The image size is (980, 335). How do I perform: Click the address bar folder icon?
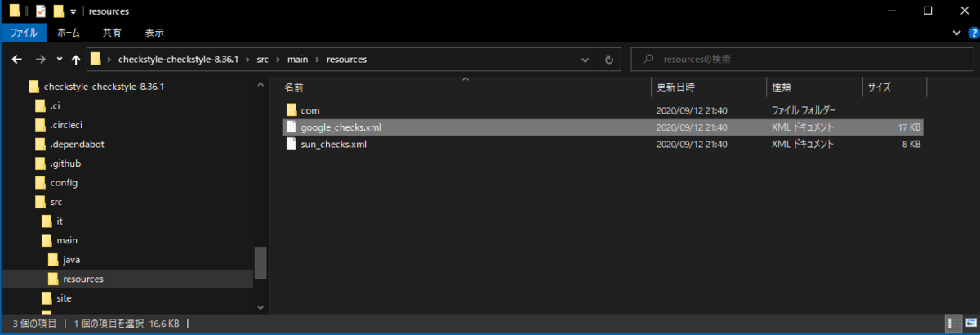pyautogui.click(x=96, y=59)
